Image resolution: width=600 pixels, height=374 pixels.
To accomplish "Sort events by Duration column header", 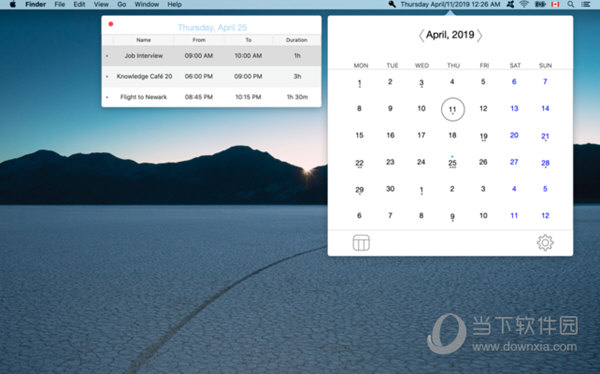I will pos(297,40).
